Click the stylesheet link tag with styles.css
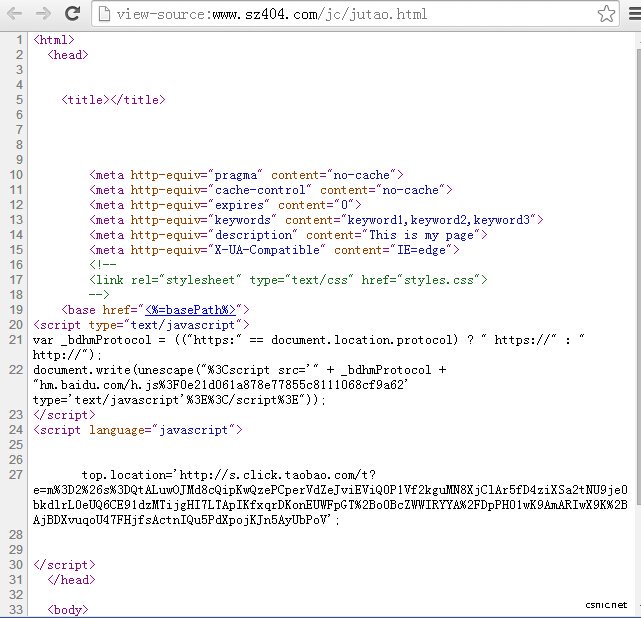 (288, 280)
